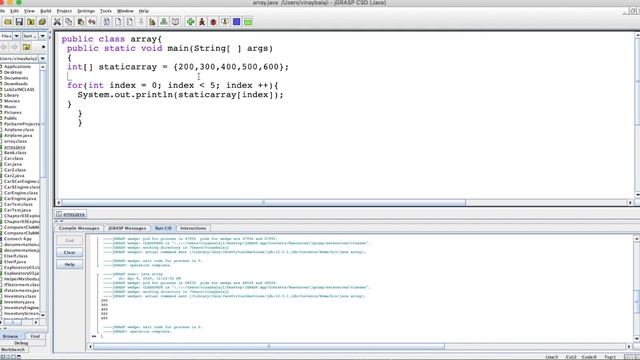Switch to the Find tab
Screen dimensions: 640x360
(x=35, y=336)
